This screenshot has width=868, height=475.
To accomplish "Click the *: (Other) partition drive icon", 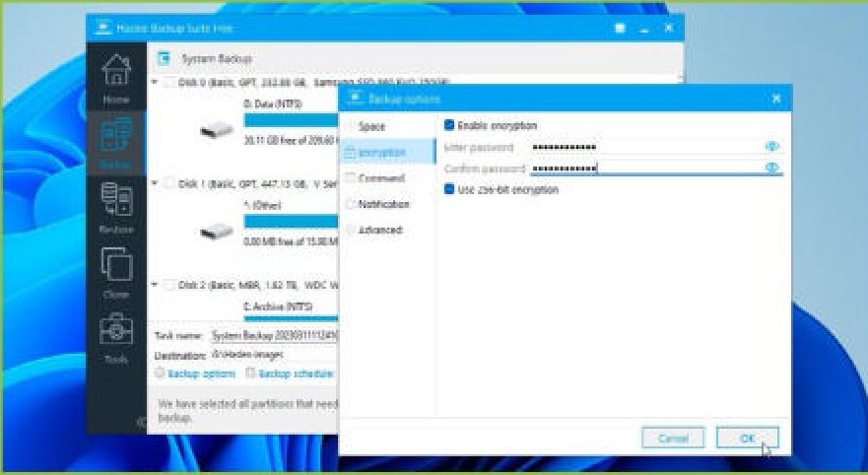I will tap(217, 231).
